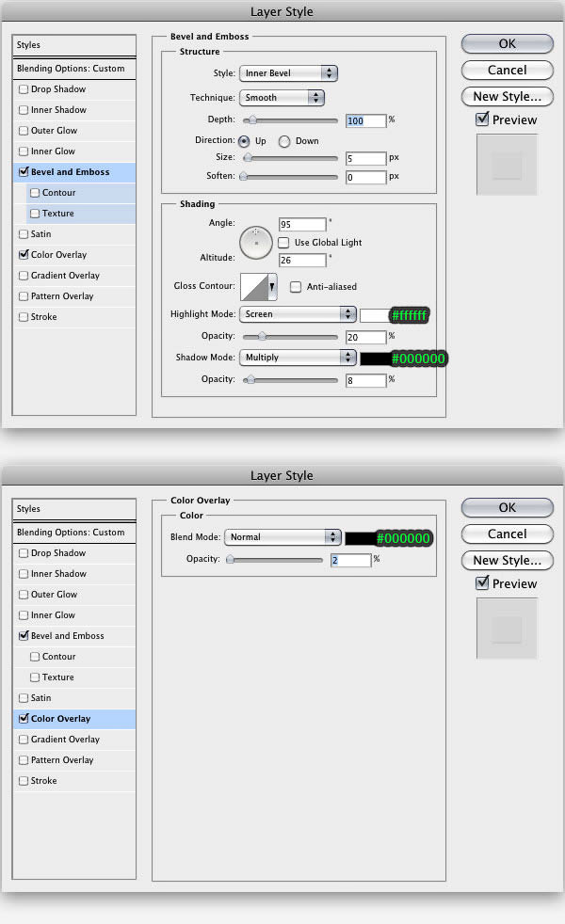Click shadow opacity field showing 8
Image resolution: width=565 pixels, height=924 pixels.
click(365, 381)
